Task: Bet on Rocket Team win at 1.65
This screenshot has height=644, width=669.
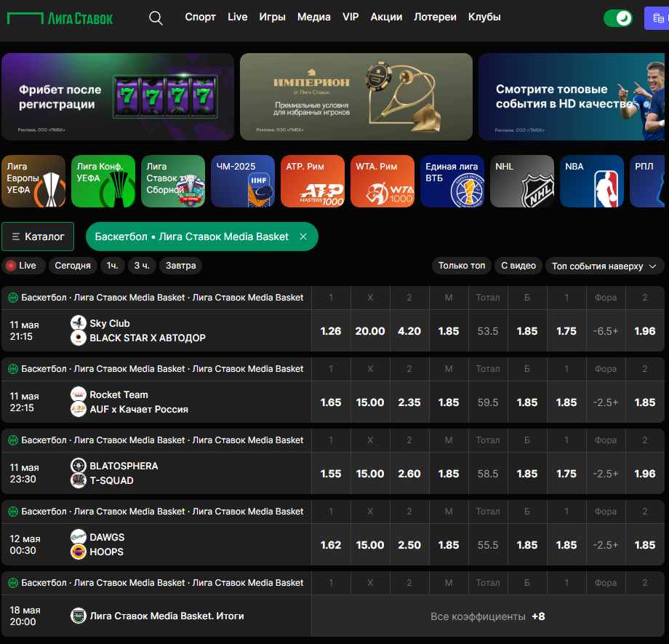Action: (331, 402)
